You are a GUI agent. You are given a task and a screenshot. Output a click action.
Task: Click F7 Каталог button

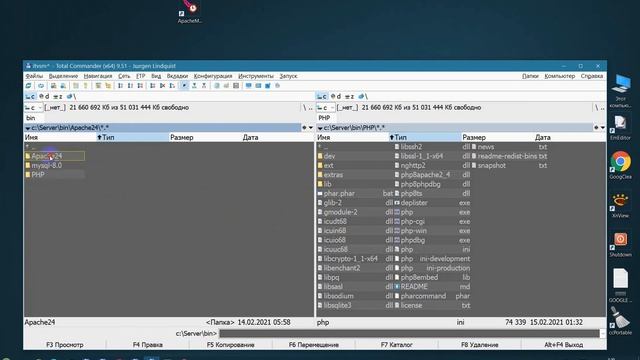pyautogui.click(x=396, y=345)
